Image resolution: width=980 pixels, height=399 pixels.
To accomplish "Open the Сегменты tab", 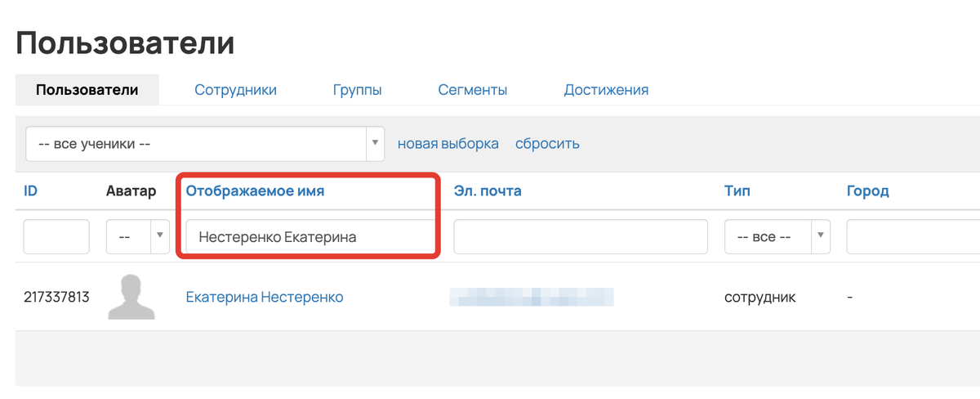I will click(472, 90).
